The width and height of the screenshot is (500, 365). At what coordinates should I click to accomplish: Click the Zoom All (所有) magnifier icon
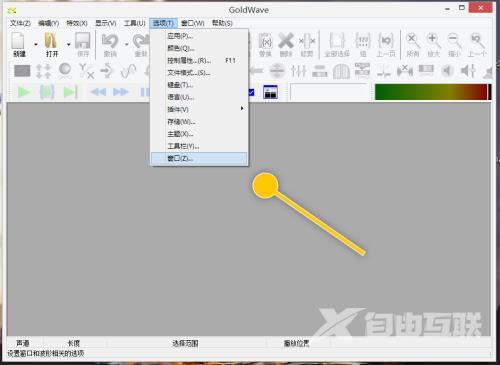tap(413, 41)
